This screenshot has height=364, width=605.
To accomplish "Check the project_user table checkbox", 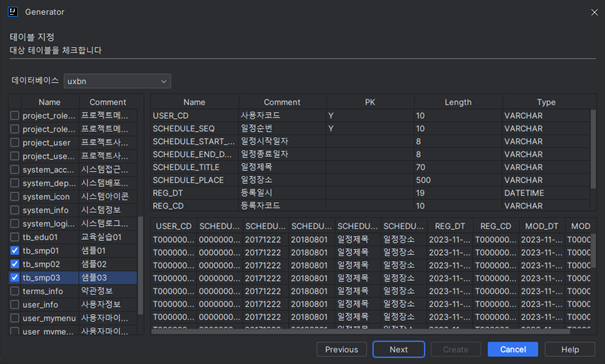I will (15, 142).
